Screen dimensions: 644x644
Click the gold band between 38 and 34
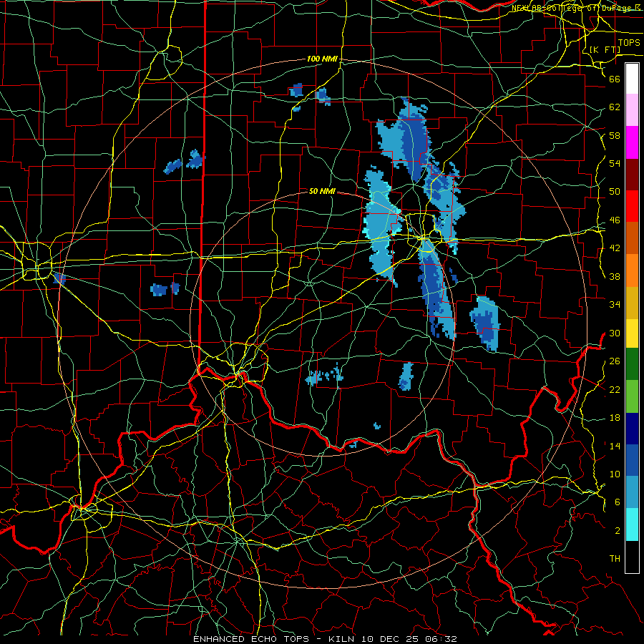tap(632, 303)
